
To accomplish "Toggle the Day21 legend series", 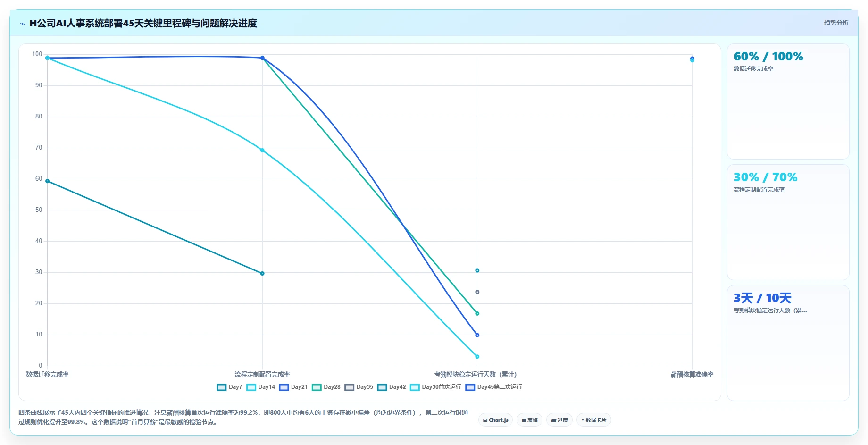I will 293,387.
